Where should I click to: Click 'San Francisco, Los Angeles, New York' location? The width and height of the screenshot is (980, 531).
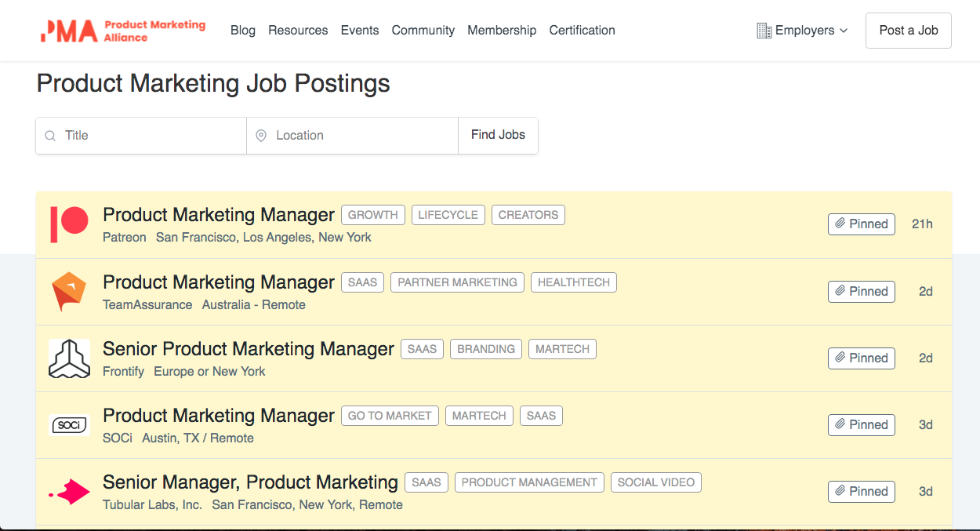(x=263, y=238)
